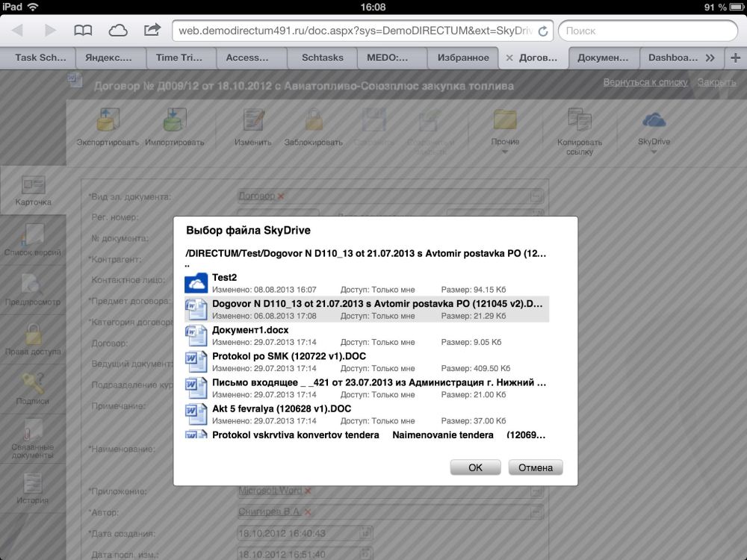Viewport: 747px width, 560px height.
Task: Click the Заблокировать padlock icon
Action: pyautogui.click(x=314, y=119)
